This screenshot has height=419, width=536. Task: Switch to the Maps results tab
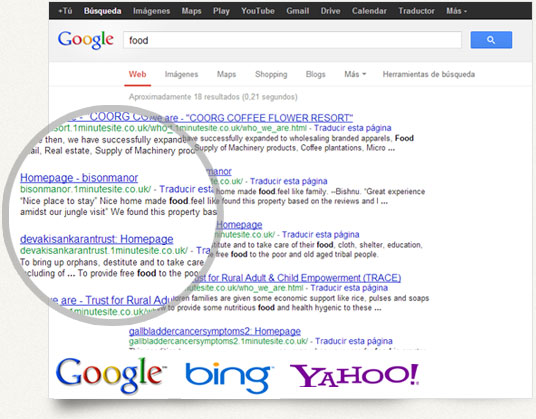(x=226, y=74)
